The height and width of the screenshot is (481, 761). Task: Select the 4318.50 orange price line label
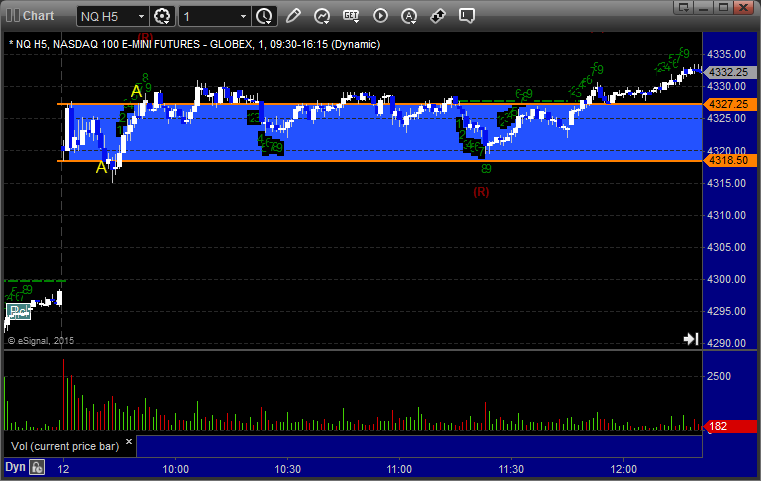point(730,161)
